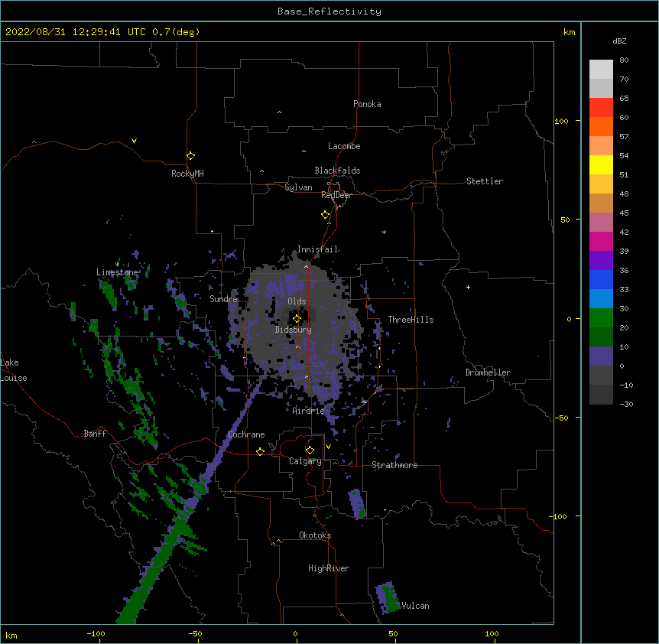Click the white asterisk east of Innisfail
Screen dimensions: 659x644
(x=384, y=232)
